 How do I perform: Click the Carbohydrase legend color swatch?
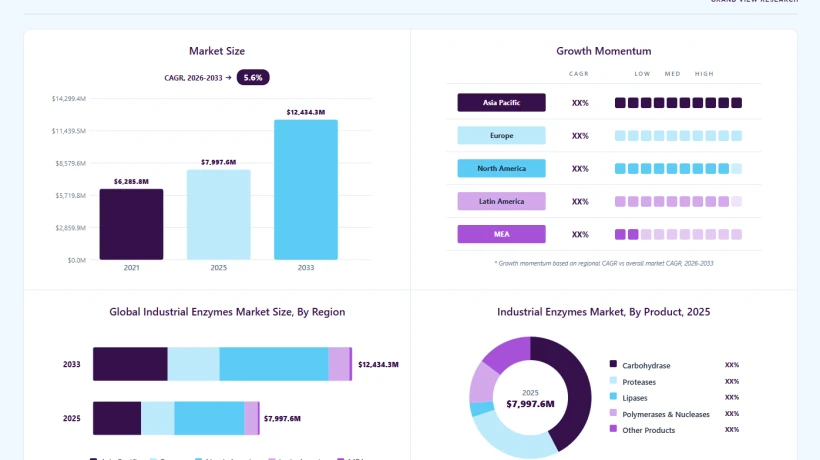(x=613, y=364)
